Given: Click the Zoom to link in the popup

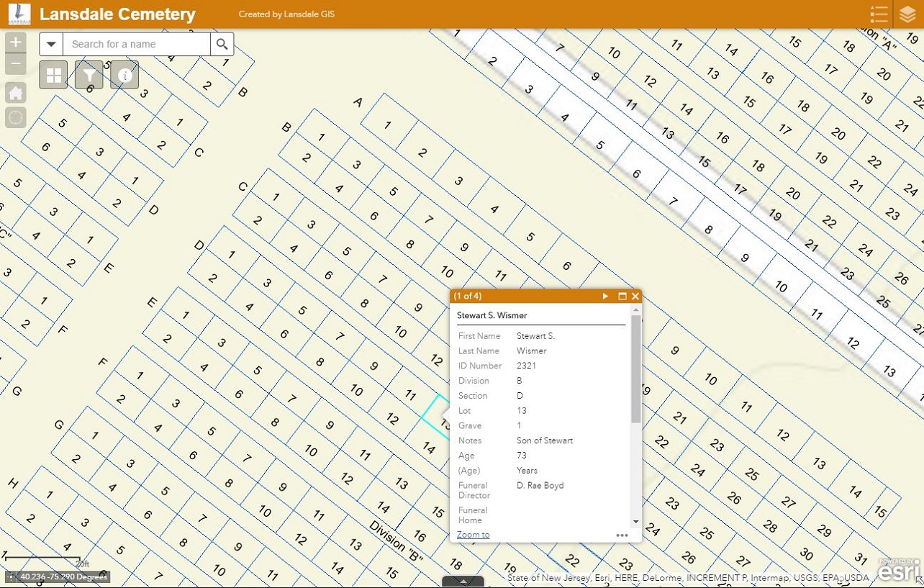Looking at the screenshot, I should click(473, 535).
